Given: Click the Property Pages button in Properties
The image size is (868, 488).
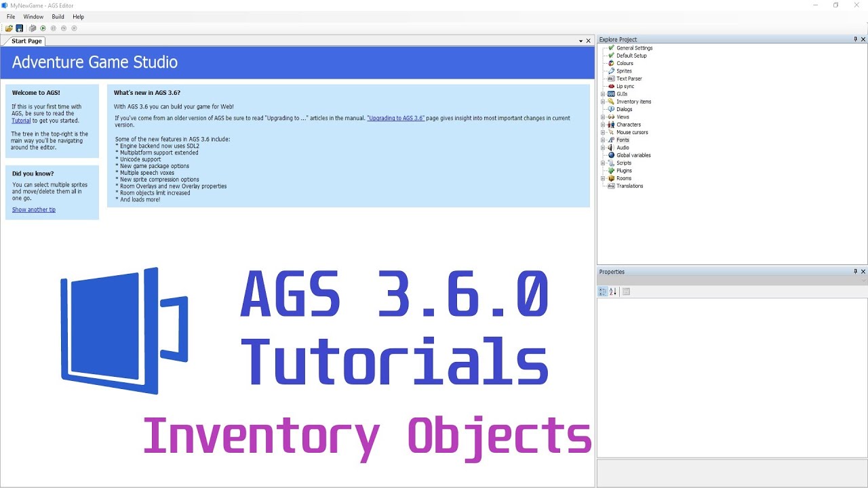Looking at the screenshot, I should click(x=627, y=291).
